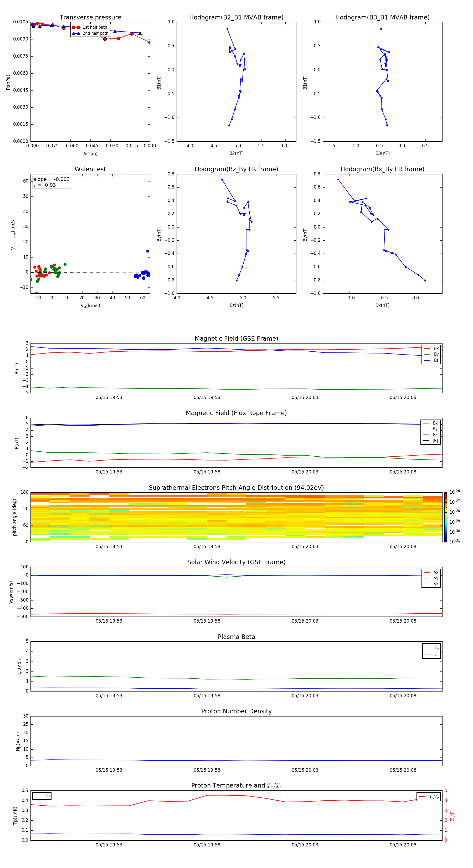473x868 pixels.
Task: Click the 'Vsw(km/s)' y-axis label
Action: click(11, 592)
